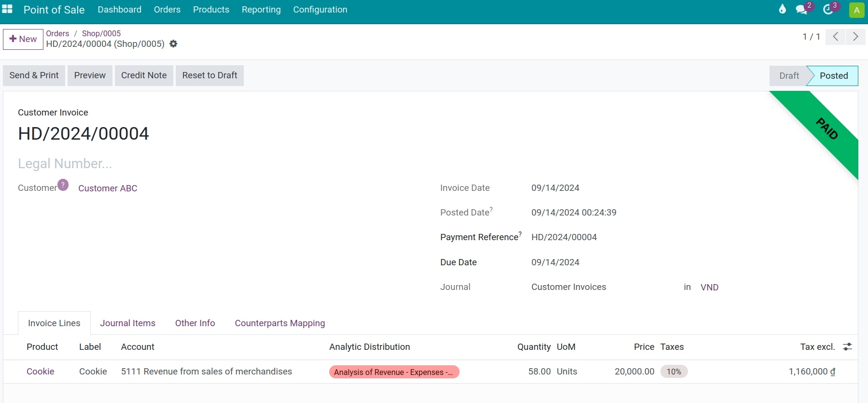Viewport: 868px width, 403px height.
Task: Click the Price column header
Action: [x=644, y=347]
